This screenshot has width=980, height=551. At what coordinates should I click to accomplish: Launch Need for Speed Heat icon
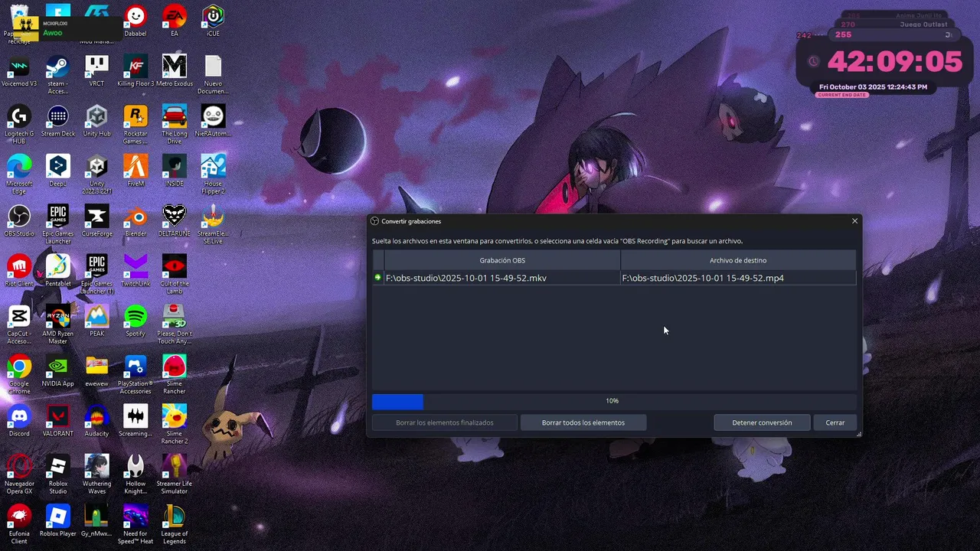point(136,524)
